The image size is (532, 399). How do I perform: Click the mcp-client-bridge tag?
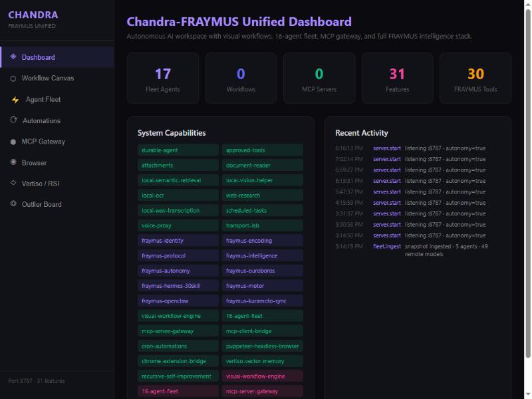point(262,331)
